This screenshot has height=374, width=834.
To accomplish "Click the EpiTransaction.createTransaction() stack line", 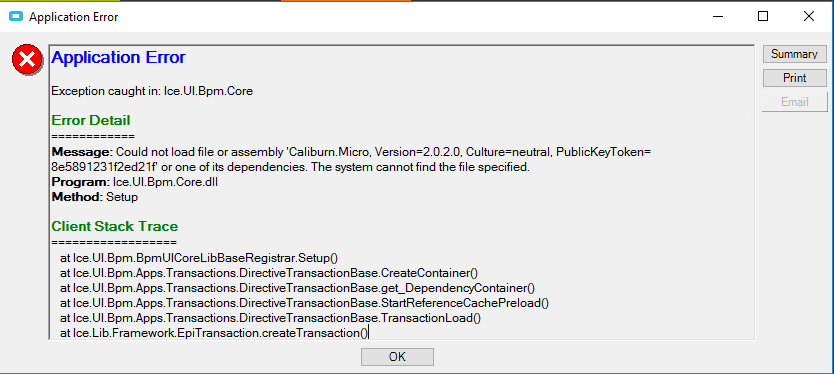I will click(x=214, y=333).
